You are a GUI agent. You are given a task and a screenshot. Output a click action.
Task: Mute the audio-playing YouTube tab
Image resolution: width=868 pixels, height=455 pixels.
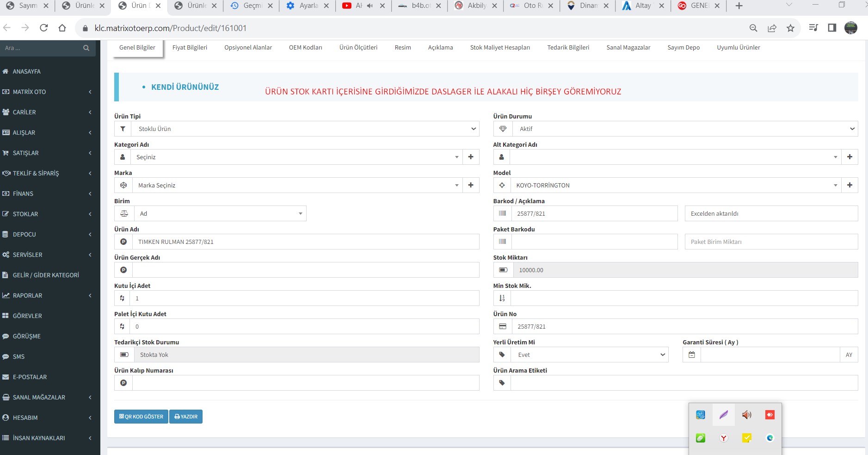coord(369,6)
